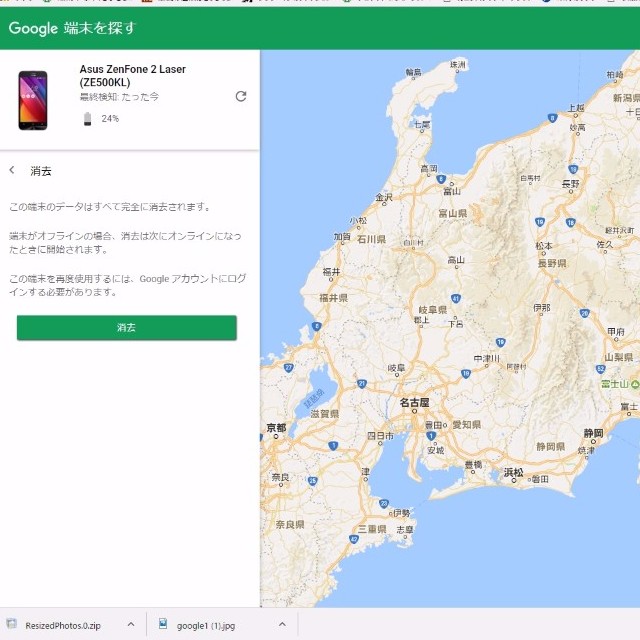
Task: Click 珠洲 label at peninsula tip
Action: [458, 64]
